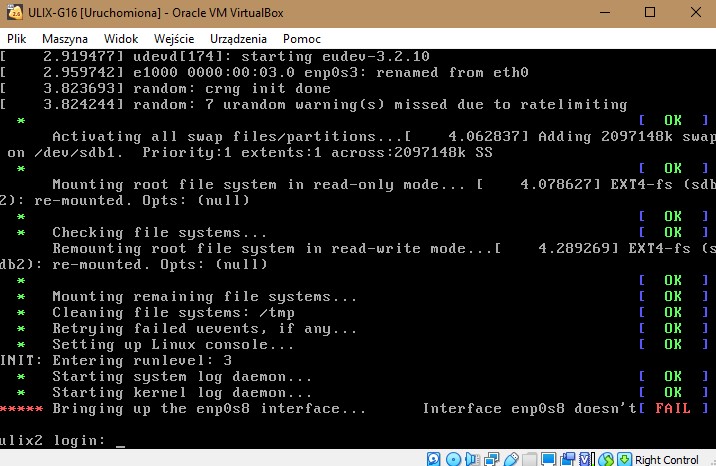Expand the Wejście menu
This screenshot has width=716, height=466.
coord(174,37)
